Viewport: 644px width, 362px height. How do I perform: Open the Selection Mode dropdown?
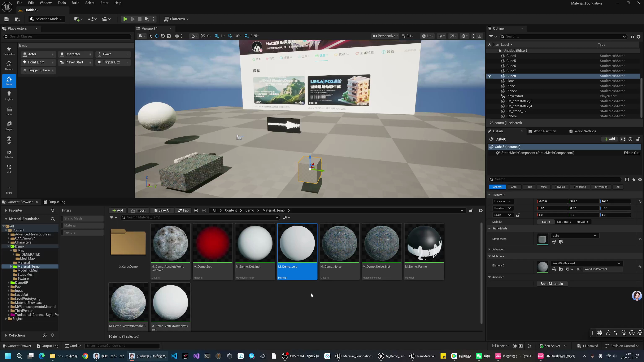[47, 19]
